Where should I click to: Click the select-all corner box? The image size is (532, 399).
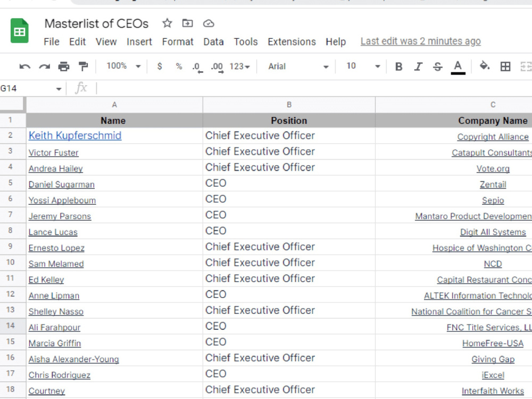pos(13,104)
